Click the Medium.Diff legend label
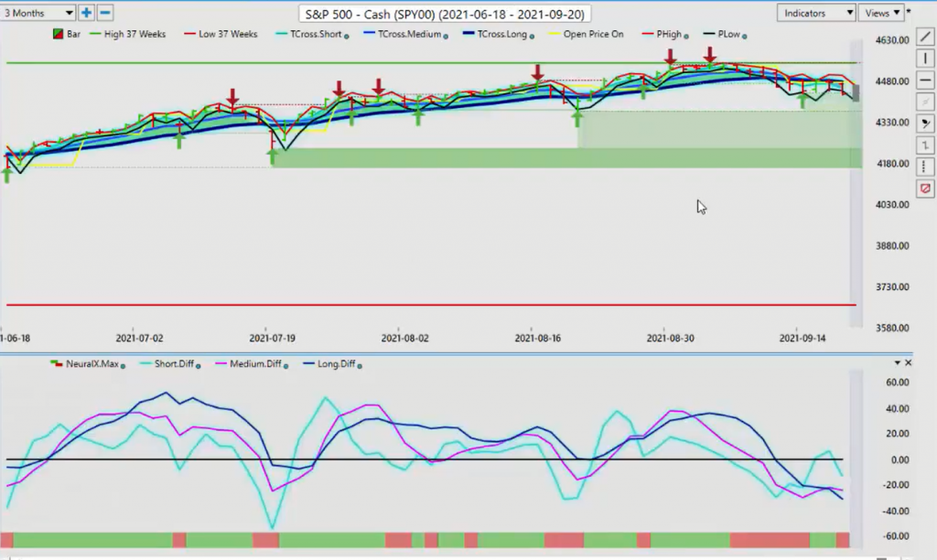Viewport: 937px width, 560px height. pyautogui.click(x=255, y=363)
